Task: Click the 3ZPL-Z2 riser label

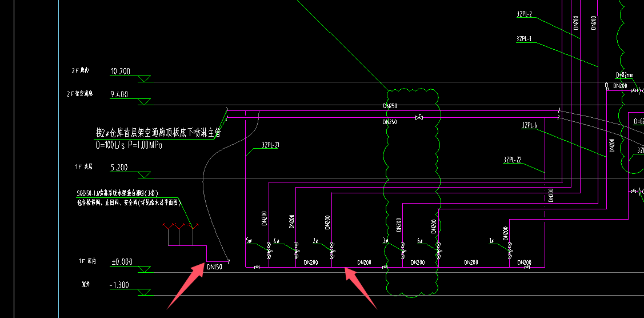Action: (513, 160)
